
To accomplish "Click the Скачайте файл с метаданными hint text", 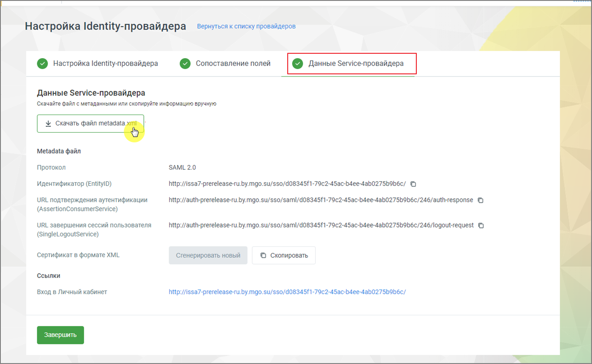I will click(127, 104).
